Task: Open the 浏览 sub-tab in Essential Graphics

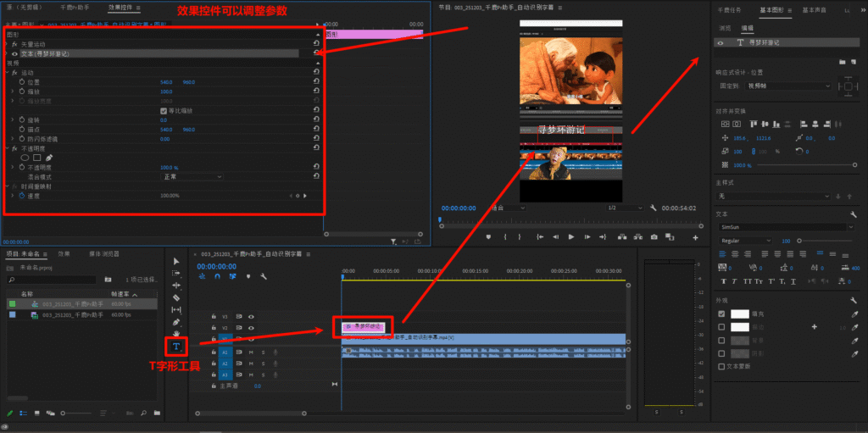Action: 725,28
